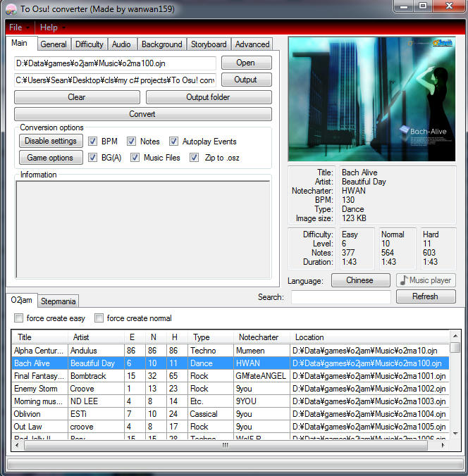Viewport: 468px width, 476px height.
Task: Switch to the Background tab
Action: click(x=161, y=44)
